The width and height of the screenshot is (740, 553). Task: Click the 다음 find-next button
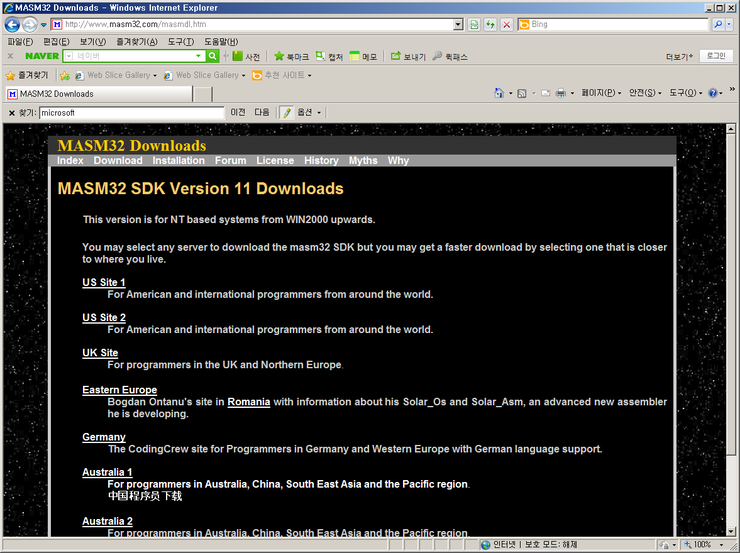point(262,113)
